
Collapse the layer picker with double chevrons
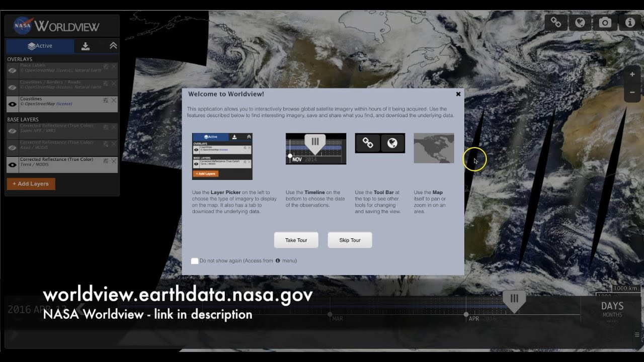[x=113, y=46]
